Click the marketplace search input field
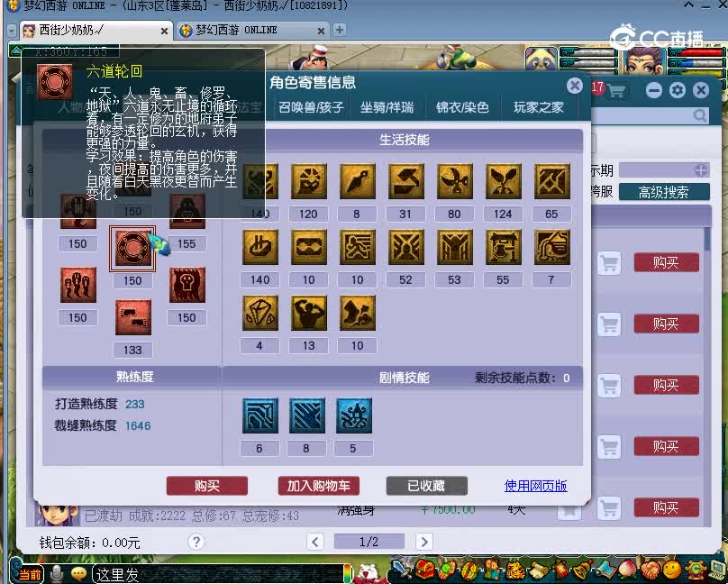 pyautogui.click(x=650, y=116)
